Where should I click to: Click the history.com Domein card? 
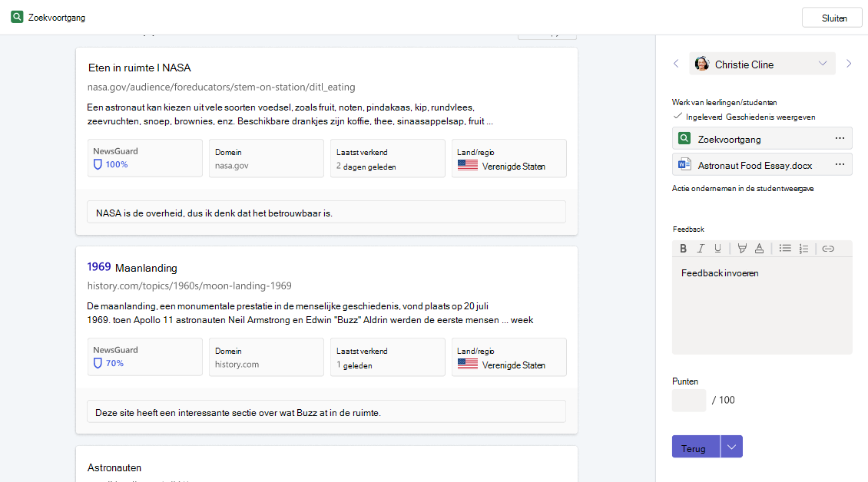(x=267, y=357)
